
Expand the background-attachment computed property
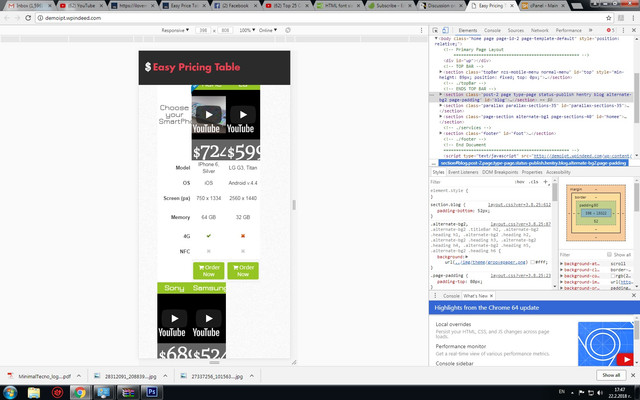point(561,264)
